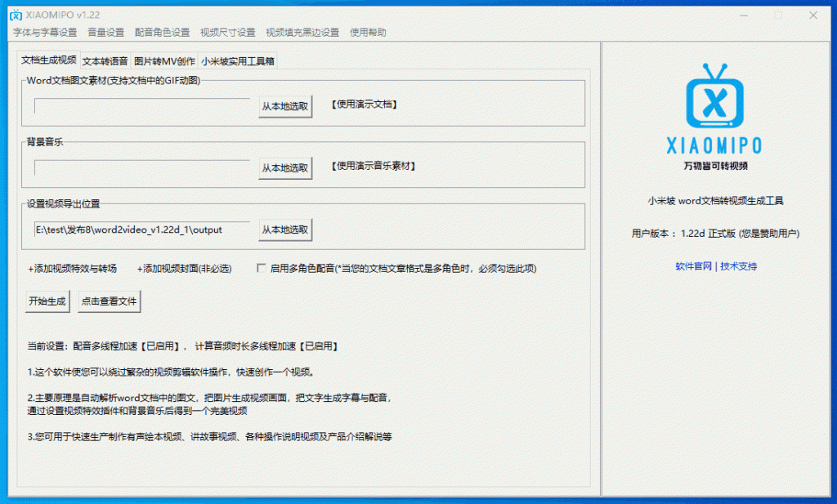Viewport: 837px width, 504px height.
Task: Open the 视频尺寸设置 menu
Action: coord(227,33)
